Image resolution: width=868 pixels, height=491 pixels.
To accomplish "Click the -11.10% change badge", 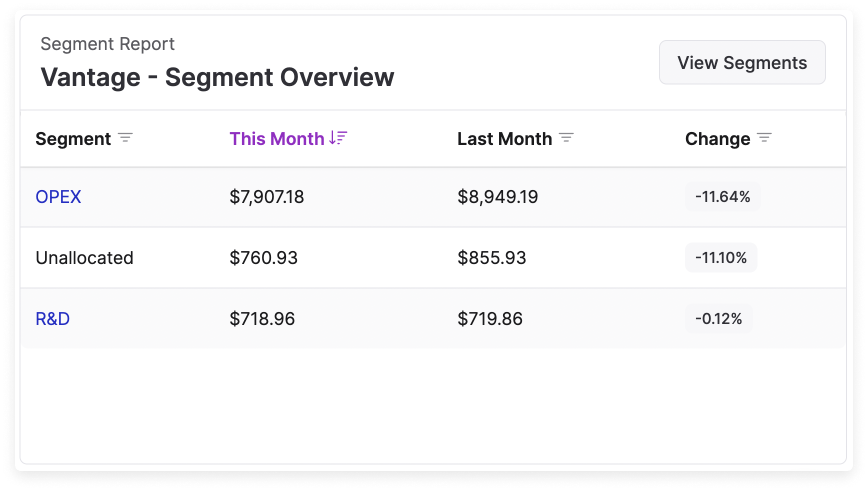I will click(x=721, y=258).
